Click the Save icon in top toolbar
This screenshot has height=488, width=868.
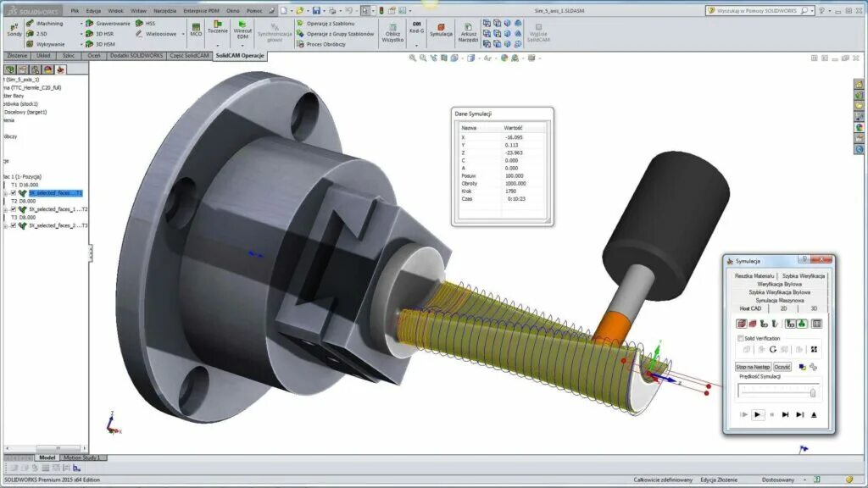click(x=316, y=10)
